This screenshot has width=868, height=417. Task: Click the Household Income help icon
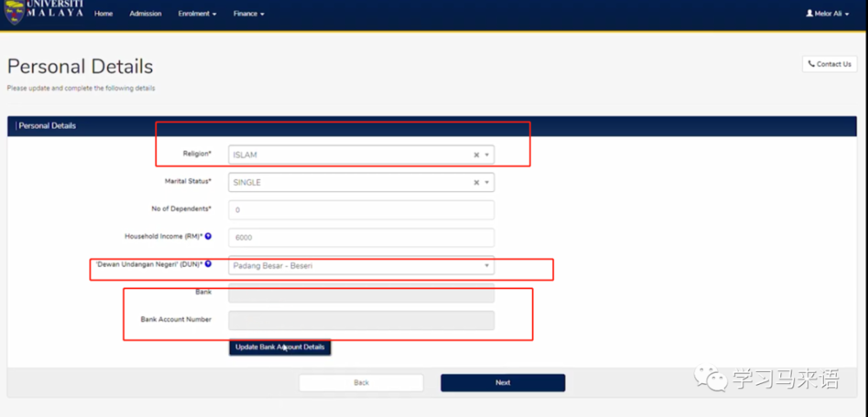click(208, 236)
